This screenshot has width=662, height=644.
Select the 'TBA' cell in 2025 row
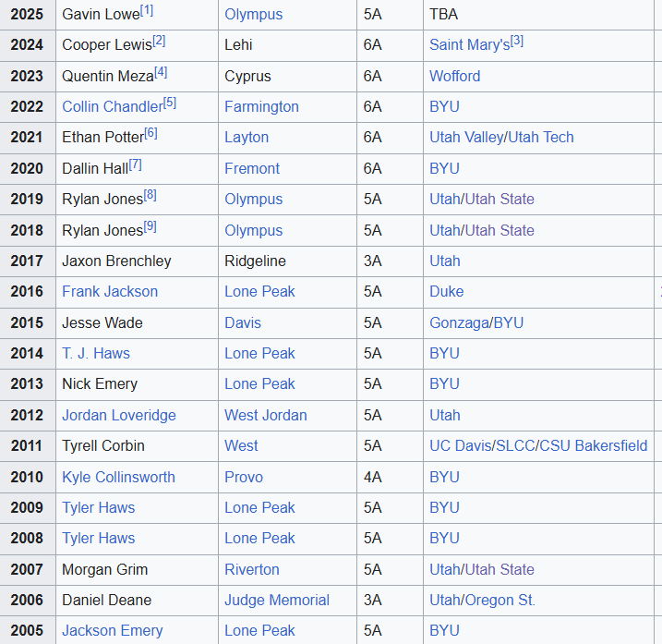click(x=444, y=15)
